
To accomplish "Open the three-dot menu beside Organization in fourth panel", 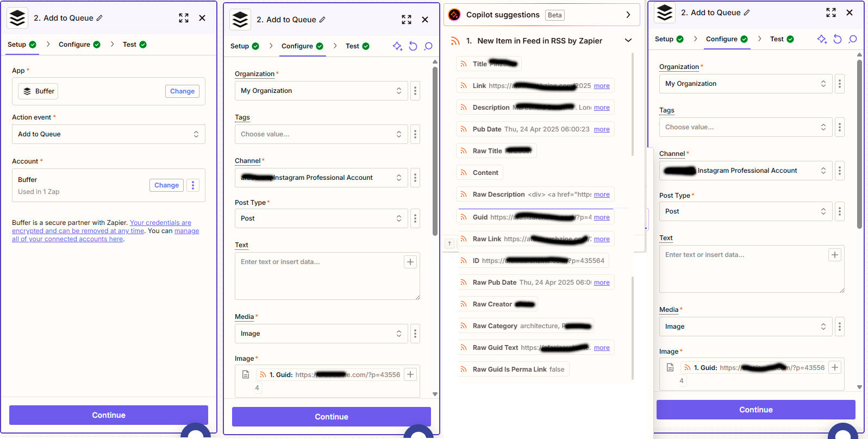I will 840,84.
